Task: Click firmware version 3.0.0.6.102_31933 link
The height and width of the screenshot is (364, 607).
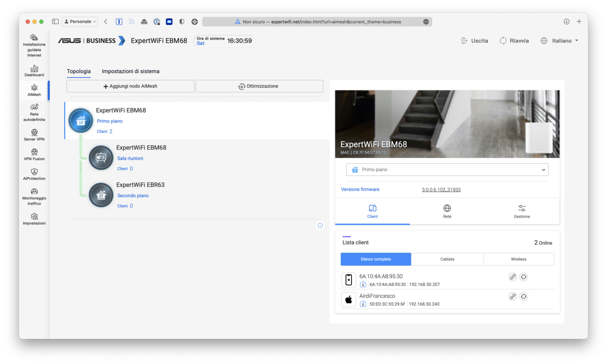Action: click(x=441, y=190)
